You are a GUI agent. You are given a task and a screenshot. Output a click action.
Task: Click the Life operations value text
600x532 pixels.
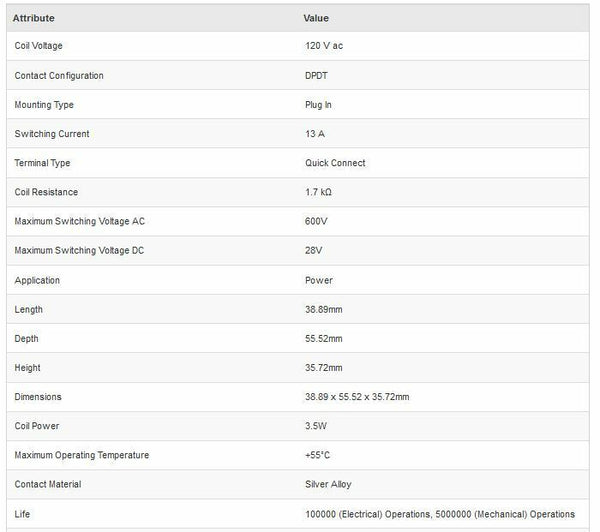click(x=440, y=514)
